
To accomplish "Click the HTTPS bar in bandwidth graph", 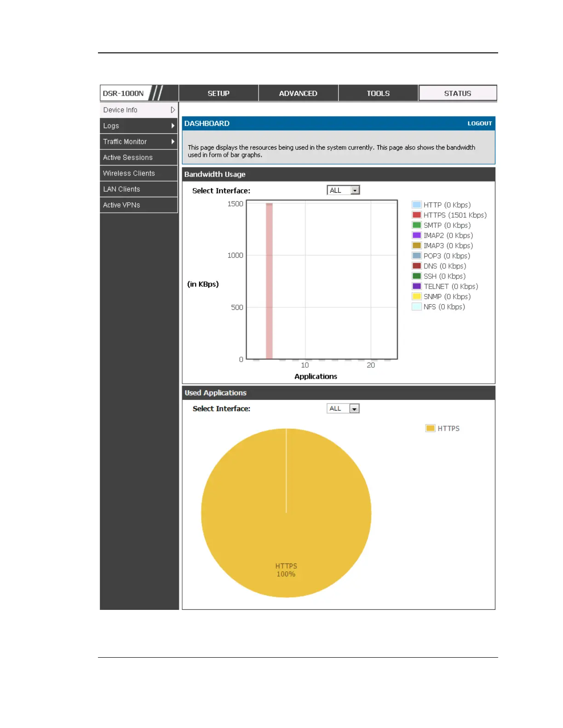I will click(x=269, y=280).
